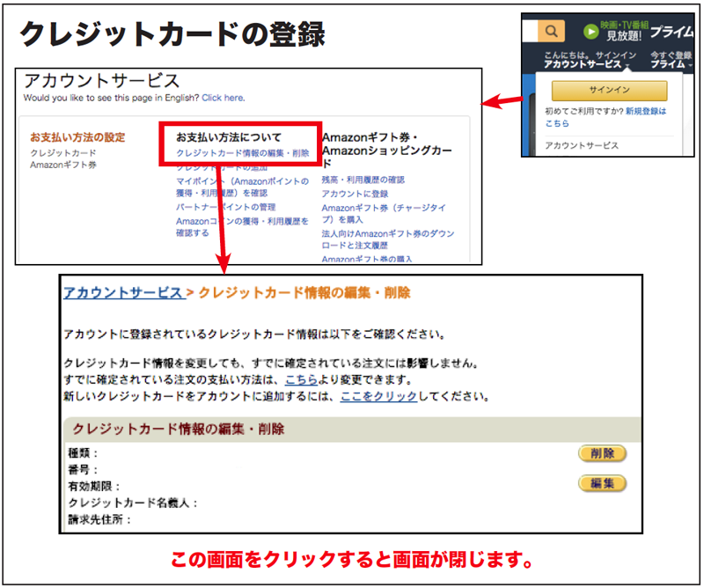Click the 有効期限： label
The image size is (704, 588).
(94, 486)
